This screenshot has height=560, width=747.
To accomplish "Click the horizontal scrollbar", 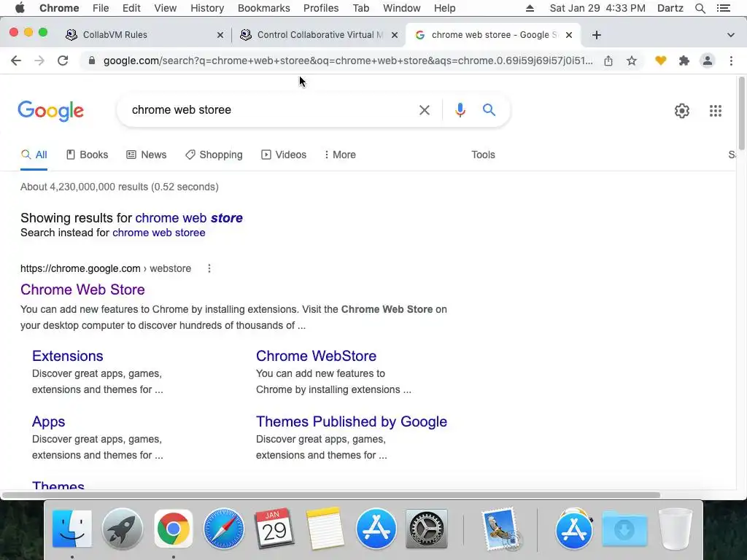I will click(331, 495).
